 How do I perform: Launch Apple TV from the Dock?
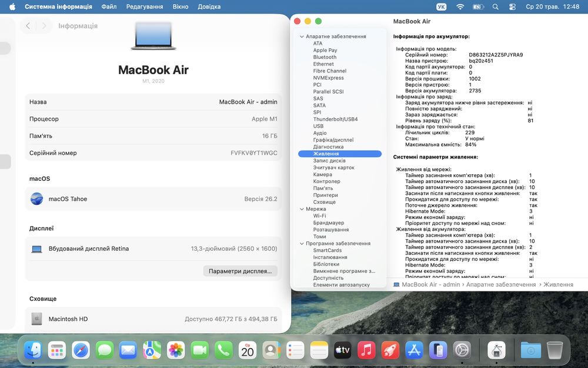click(x=343, y=350)
